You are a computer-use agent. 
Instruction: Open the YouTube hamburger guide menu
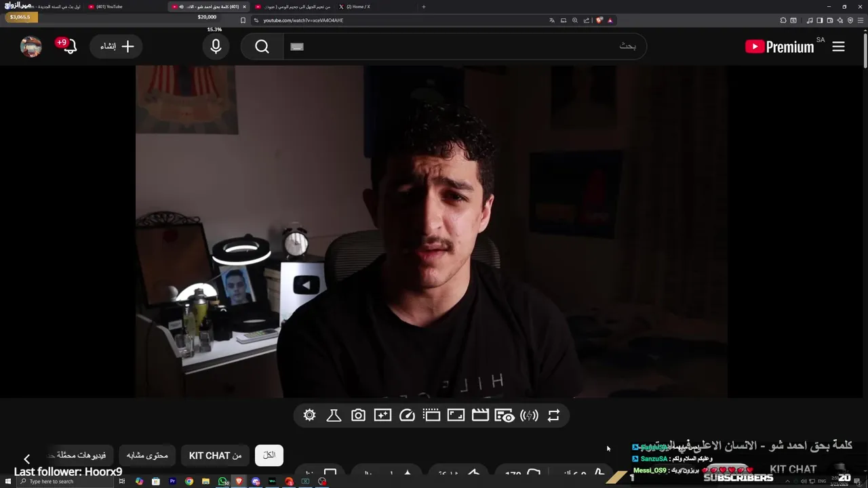click(x=838, y=46)
